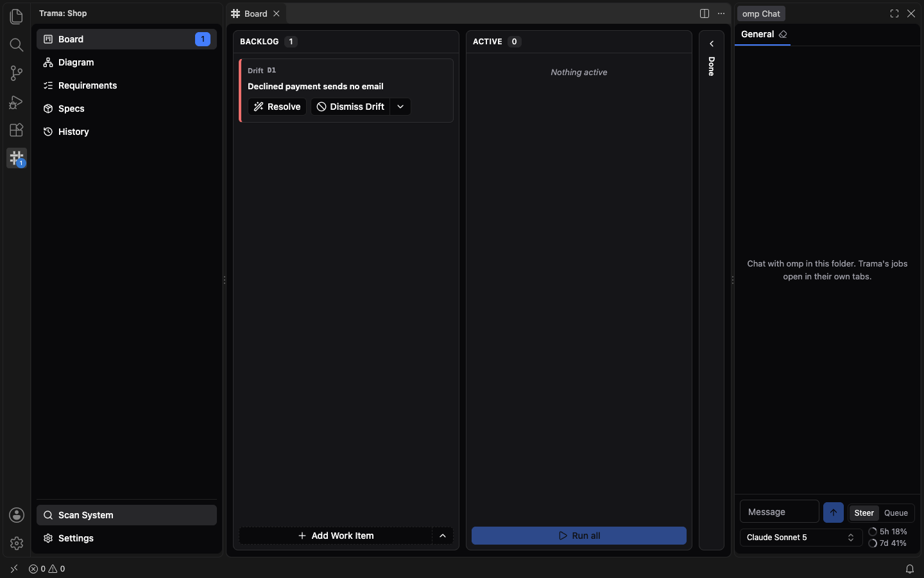This screenshot has width=924, height=578.
Task: Open remote window status icon
Action: tap(14, 569)
